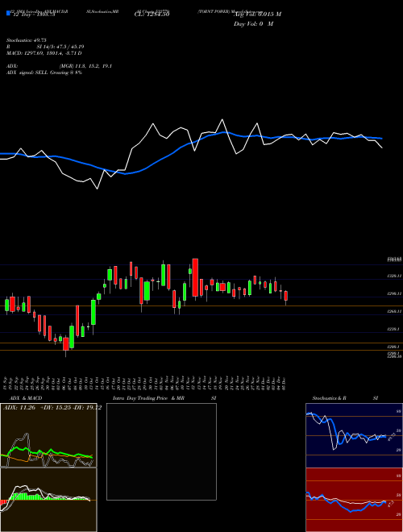The width and height of the screenshot is (403, 532).
Task: Click the 'Stochastics & R' panel heading
Action: click(330, 398)
